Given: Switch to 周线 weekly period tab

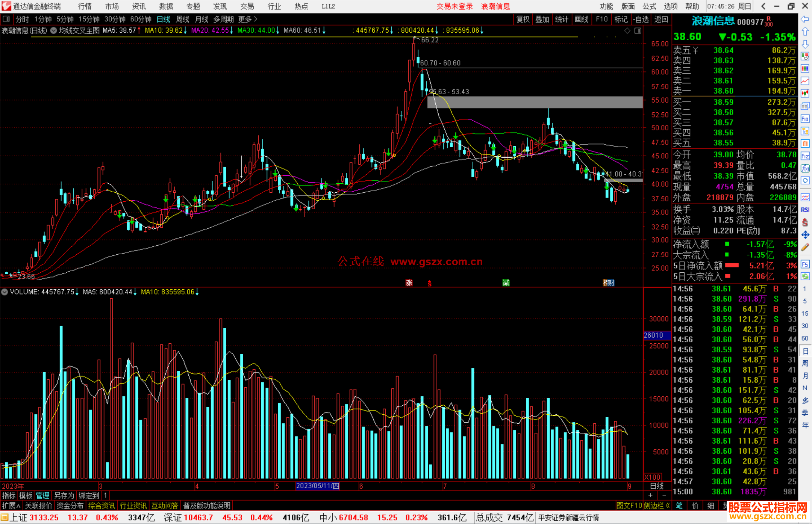Looking at the screenshot, I should [x=183, y=19].
